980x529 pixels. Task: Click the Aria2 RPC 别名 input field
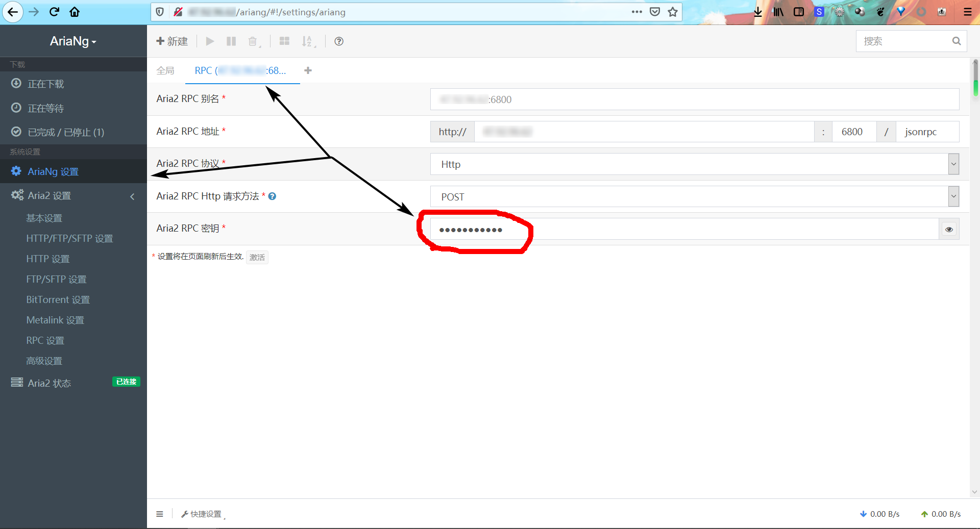[x=694, y=99]
